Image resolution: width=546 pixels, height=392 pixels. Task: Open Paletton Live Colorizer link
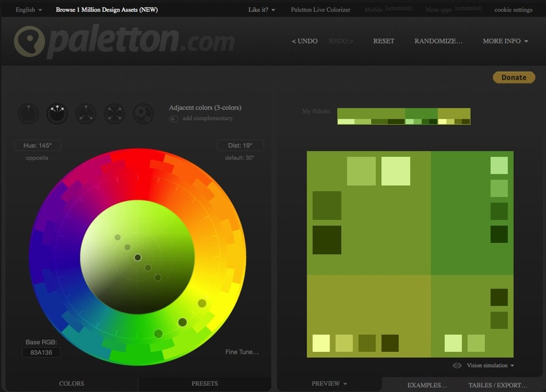[x=321, y=10]
